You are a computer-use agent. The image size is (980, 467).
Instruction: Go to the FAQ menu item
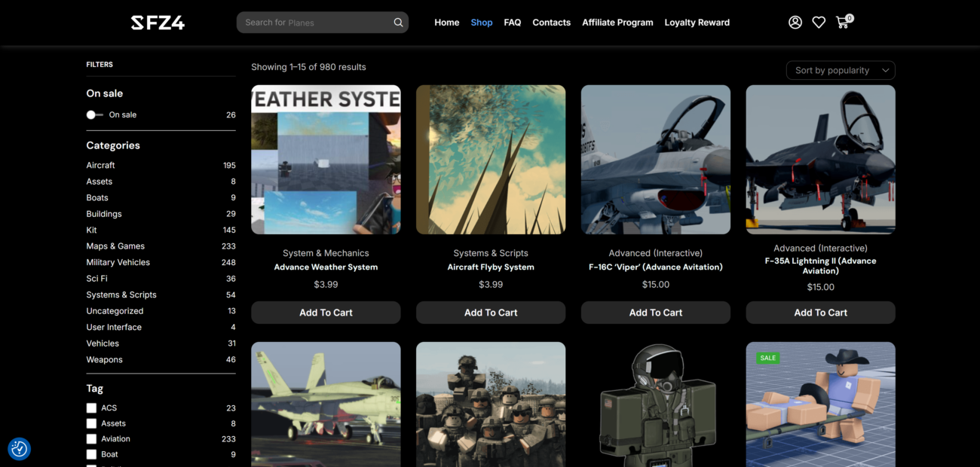(x=513, y=23)
